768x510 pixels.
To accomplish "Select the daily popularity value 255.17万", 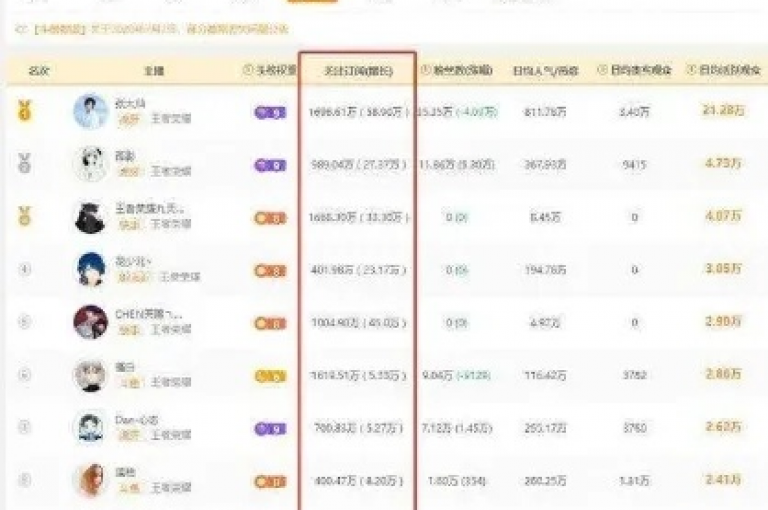I will 545,429.
